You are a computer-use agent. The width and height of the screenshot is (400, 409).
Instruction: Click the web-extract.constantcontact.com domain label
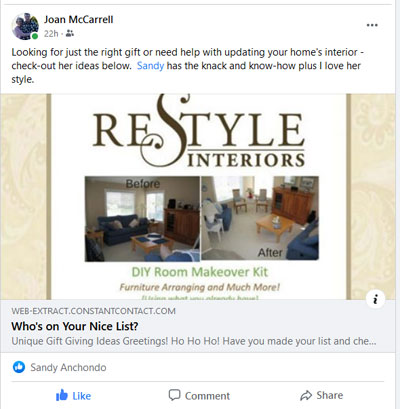tap(93, 311)
